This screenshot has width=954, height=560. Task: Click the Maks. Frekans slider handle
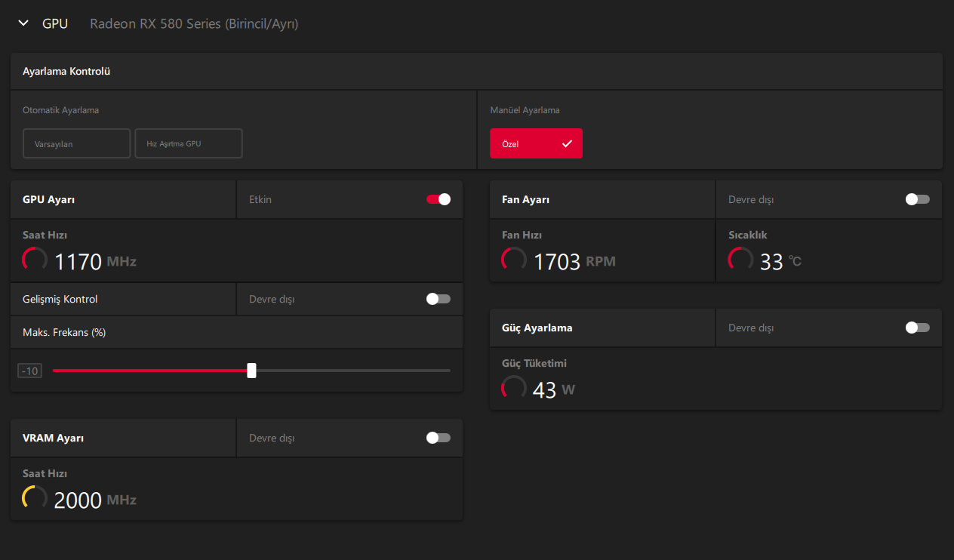pos(252,371)
